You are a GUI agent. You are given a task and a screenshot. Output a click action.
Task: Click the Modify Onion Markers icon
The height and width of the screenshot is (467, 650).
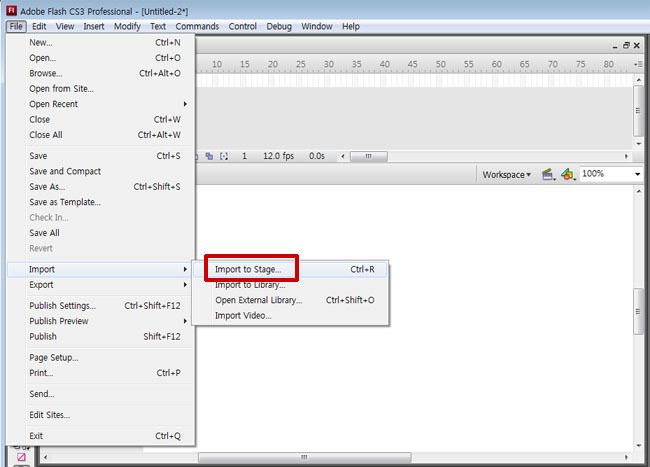click(224, 156)
